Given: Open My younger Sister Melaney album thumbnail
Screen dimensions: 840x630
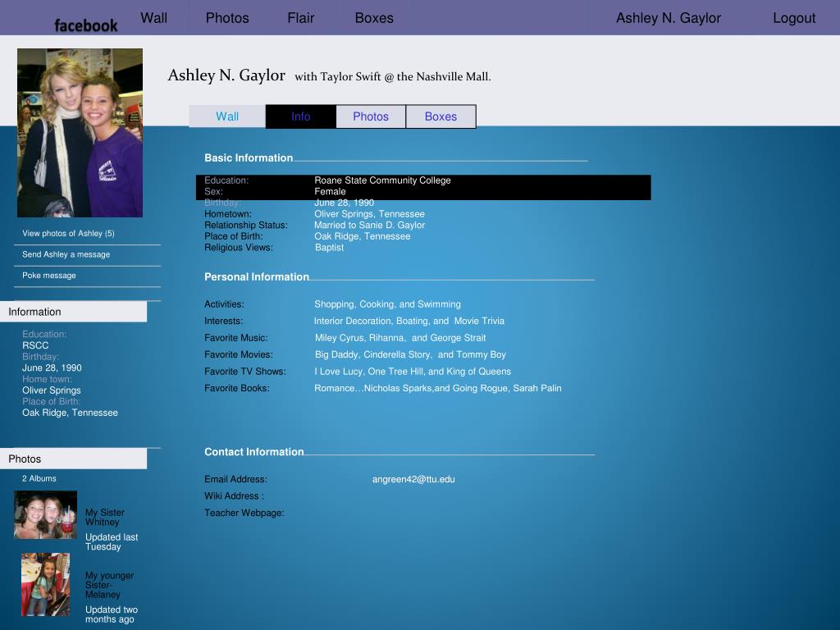Looking at the screenshot, I should coord(46,584).
